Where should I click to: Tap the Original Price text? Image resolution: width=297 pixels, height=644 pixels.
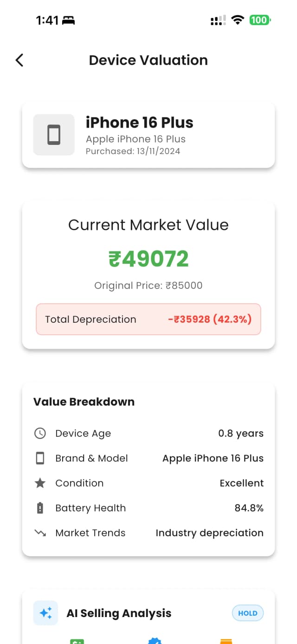click(148, 285)
